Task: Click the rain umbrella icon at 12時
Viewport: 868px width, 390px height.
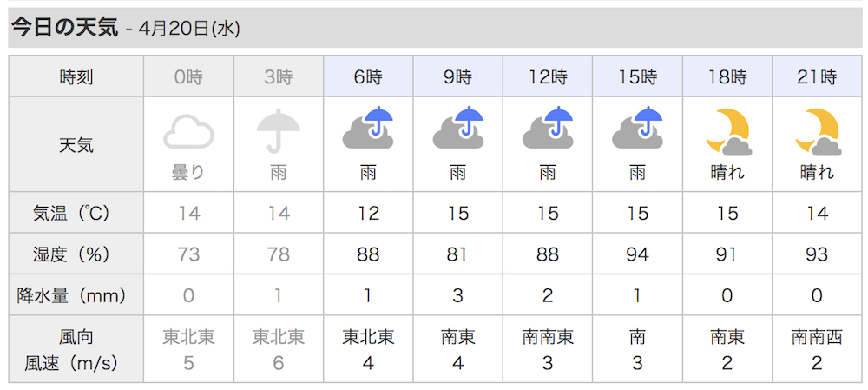Action: (x=548, y=128)
